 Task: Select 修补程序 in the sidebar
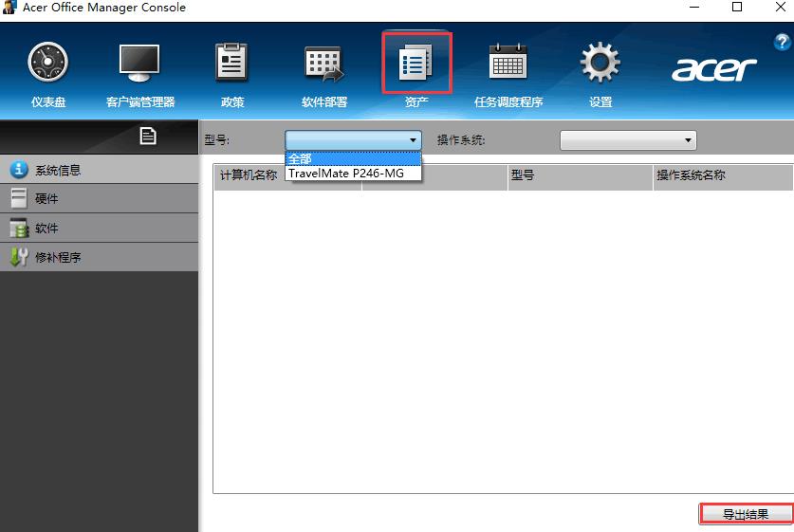click(100, 257)
